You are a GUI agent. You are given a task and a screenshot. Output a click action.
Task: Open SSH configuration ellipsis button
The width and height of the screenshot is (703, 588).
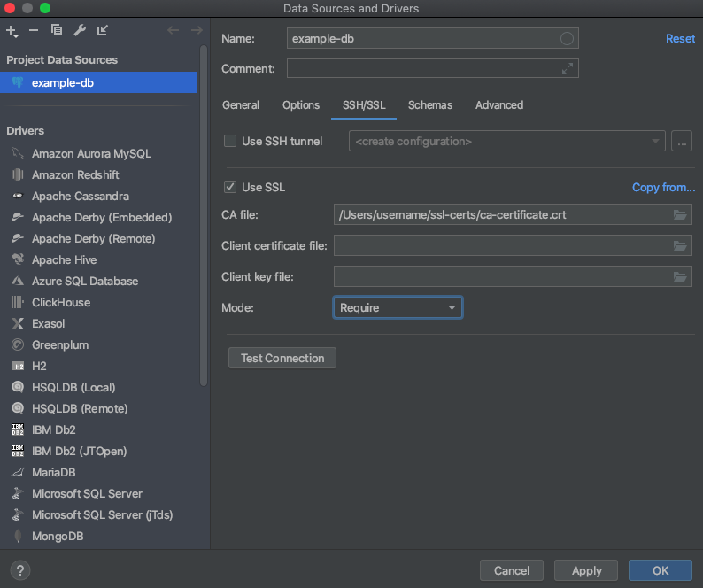(682, 142)
